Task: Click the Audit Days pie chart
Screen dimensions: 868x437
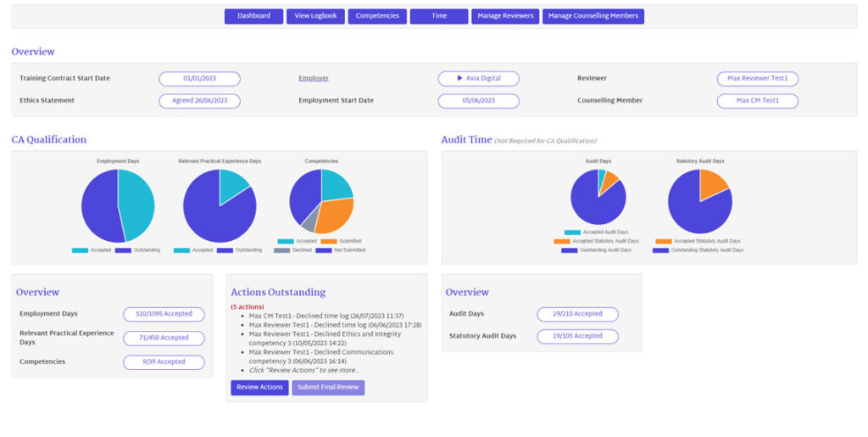Action: pyautogui.click(x=598, y=197)
